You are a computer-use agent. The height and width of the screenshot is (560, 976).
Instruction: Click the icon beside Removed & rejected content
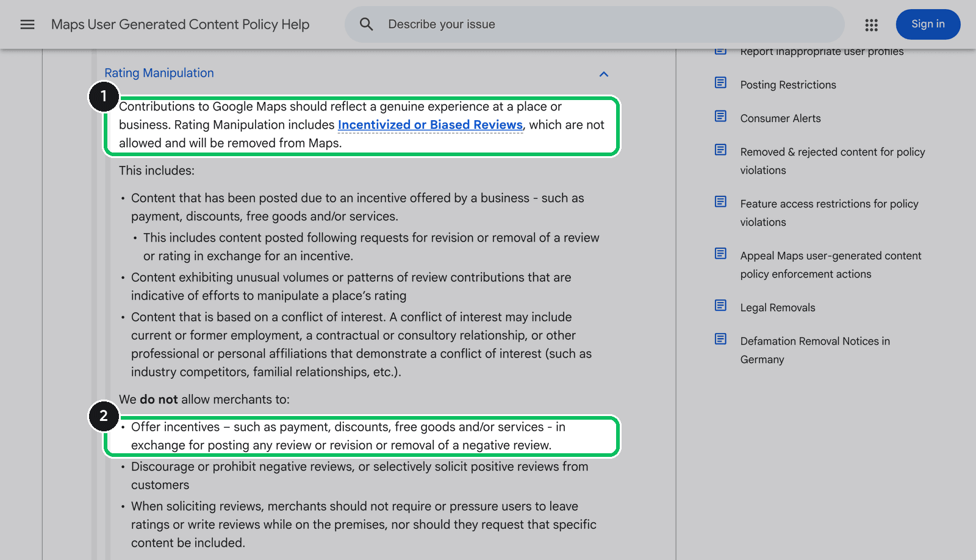click(720, 149)
